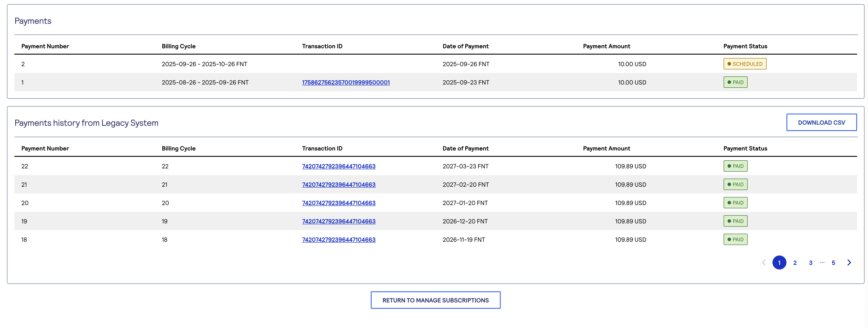Open transaction link for payment number 22
This screenshot has height=328, width=868.
click(x=339, y=166)
